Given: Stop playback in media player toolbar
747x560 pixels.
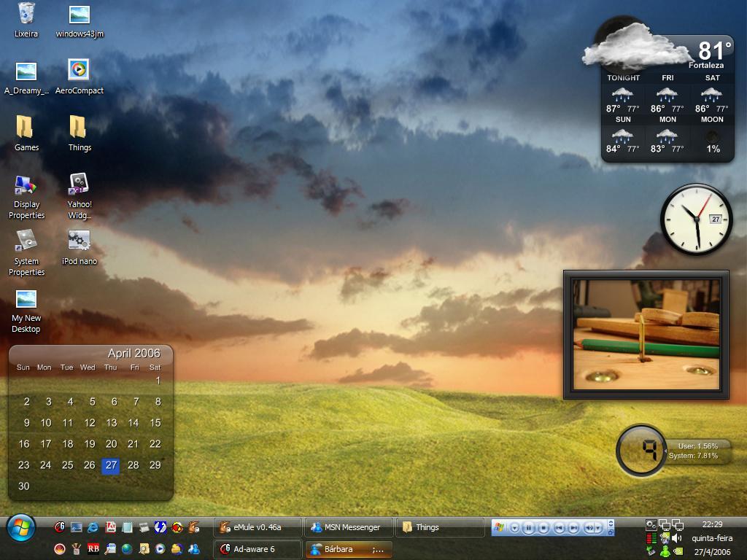Looking at the screenshot, I should tap(543, 528).
